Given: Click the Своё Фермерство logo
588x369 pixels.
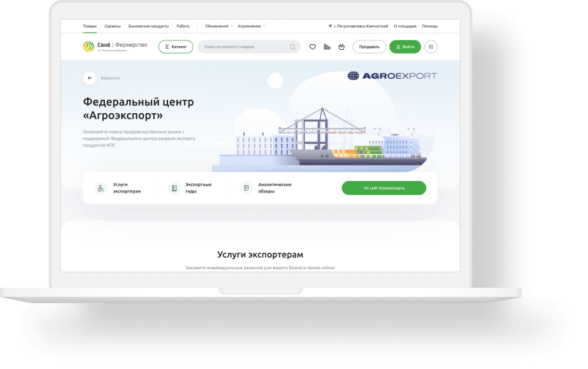Looking at the screenshot, I should tap(115, 47).
